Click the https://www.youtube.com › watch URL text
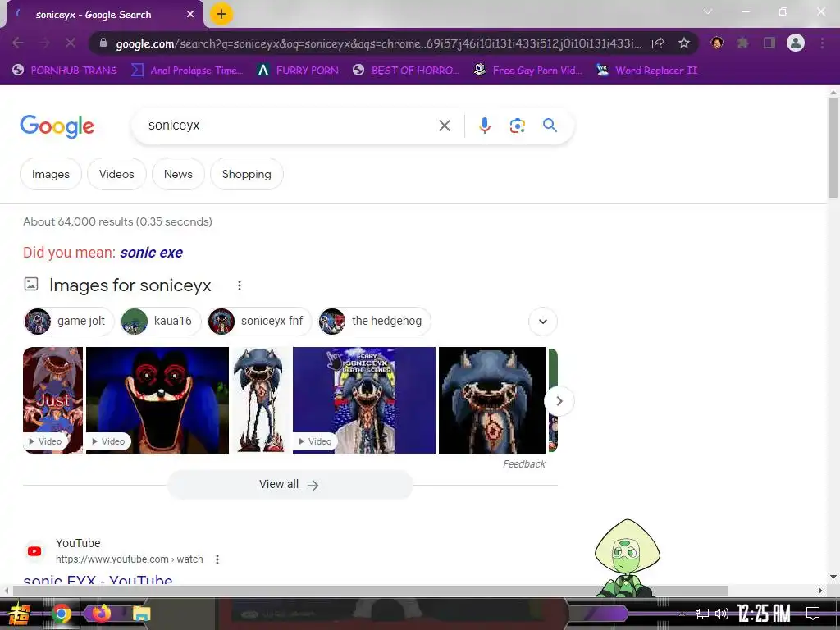The height and width of the screenshot is (630, 840). point(129,559)
